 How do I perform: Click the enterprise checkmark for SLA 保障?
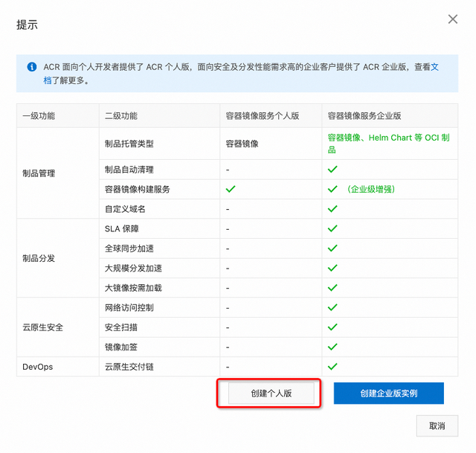coord(332,228)
